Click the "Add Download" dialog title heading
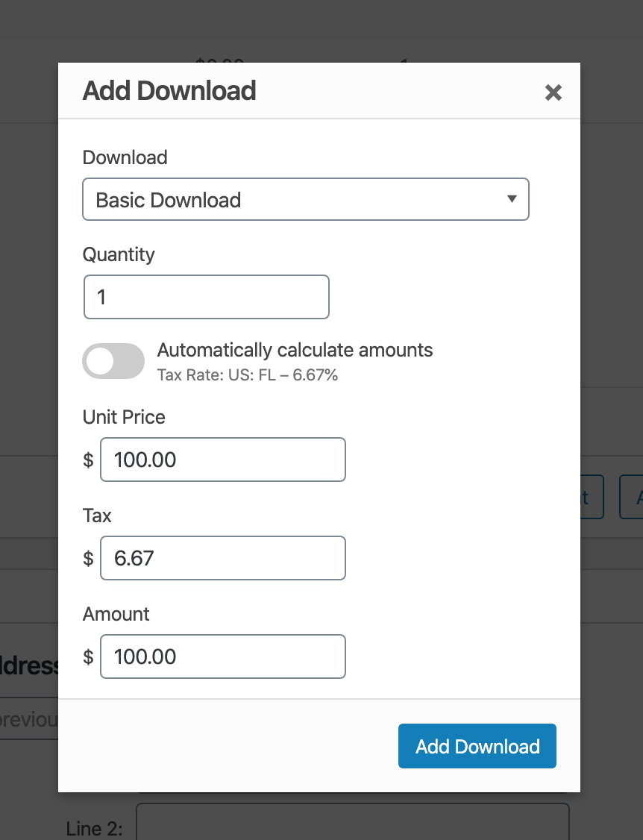 coord(169,91)
